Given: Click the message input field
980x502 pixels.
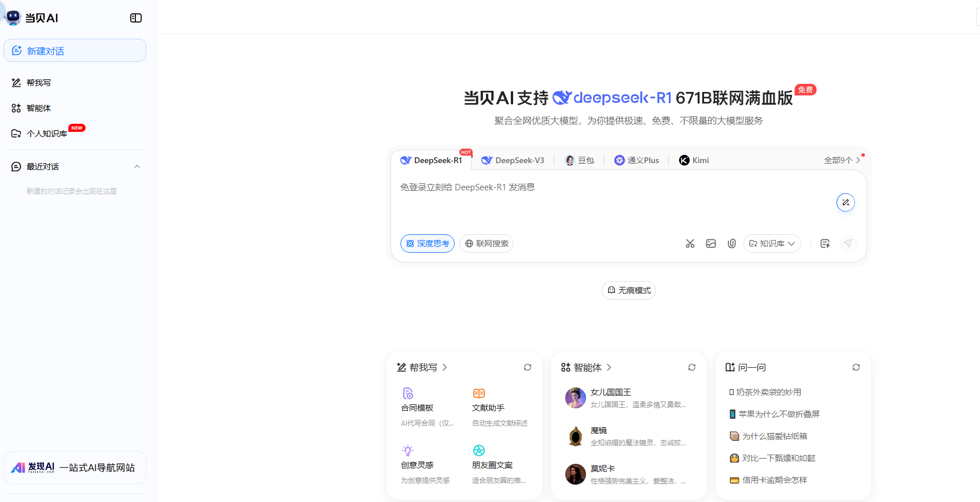Looking at the screenshot, I should point(613,202).
